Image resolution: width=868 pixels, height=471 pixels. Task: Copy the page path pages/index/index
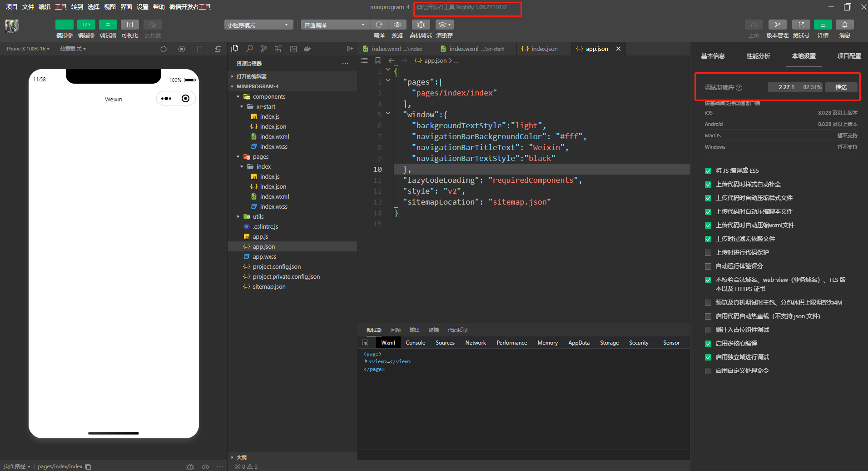(89, 466)
